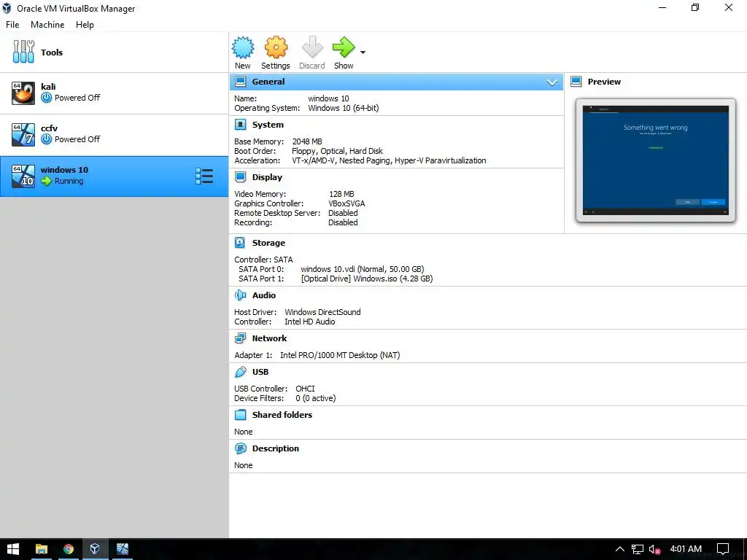Open Settings with the gear icon
Screen dimensions: 747x560
click(x=276, y=47)
